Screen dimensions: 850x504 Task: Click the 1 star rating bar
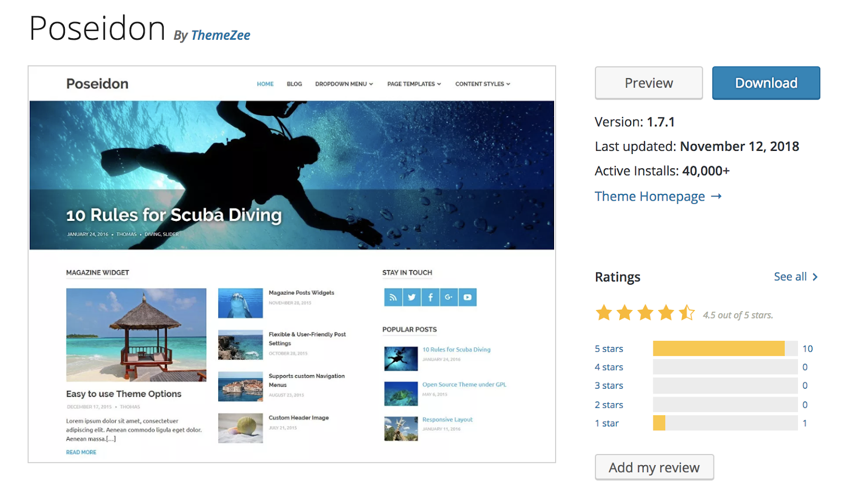point(725,423)
